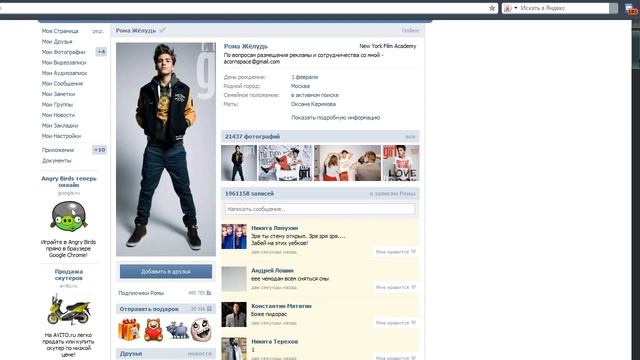640x360 pixels.
Task: Open Подписчики Ромы list
Action: click(x=141, y=293)
